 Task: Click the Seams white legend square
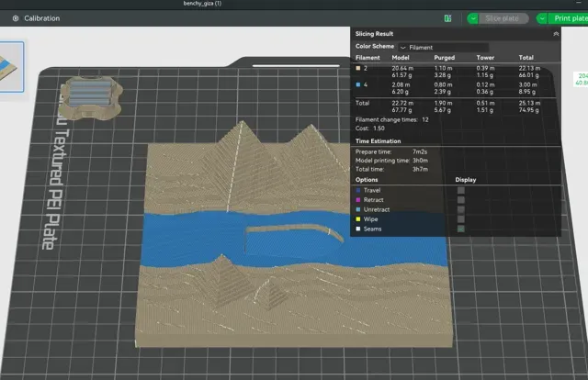pos(358,229)
